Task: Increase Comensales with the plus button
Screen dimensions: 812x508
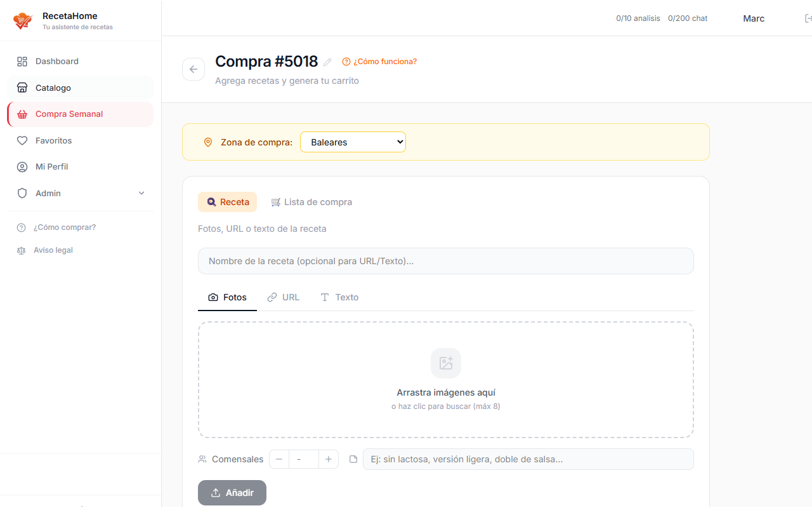Action: pos(328,458)
